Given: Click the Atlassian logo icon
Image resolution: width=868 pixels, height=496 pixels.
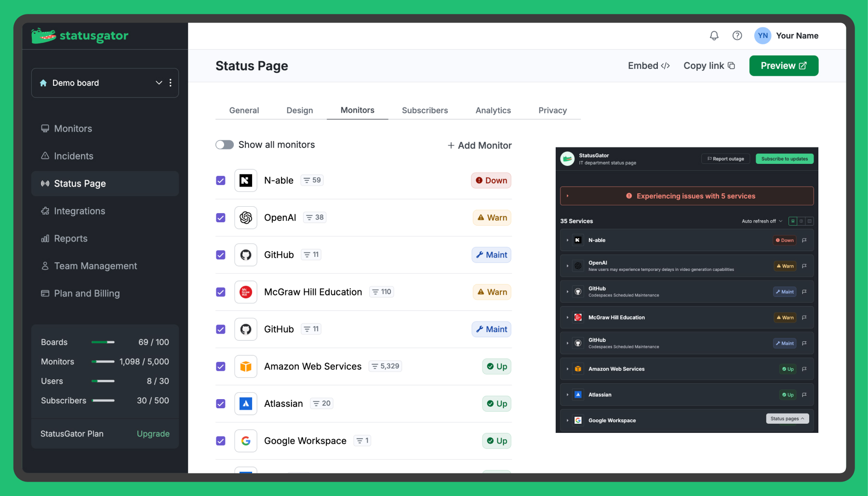Looking at the screenshot, I should [x=246, y=403].
